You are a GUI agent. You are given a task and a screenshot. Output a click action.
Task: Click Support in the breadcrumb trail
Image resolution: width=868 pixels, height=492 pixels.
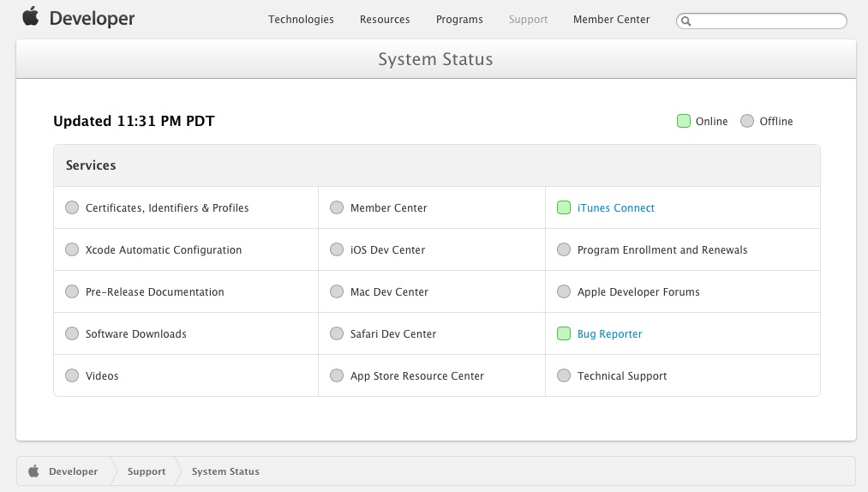(x=147, y=471)
